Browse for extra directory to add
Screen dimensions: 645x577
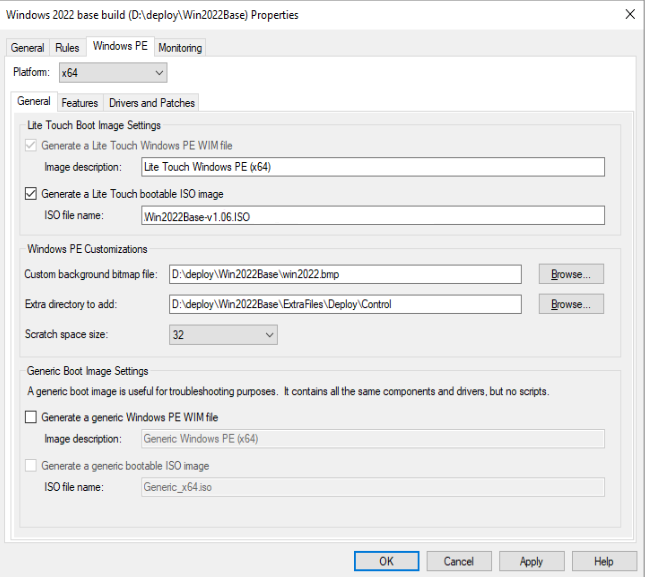point(571,304)
